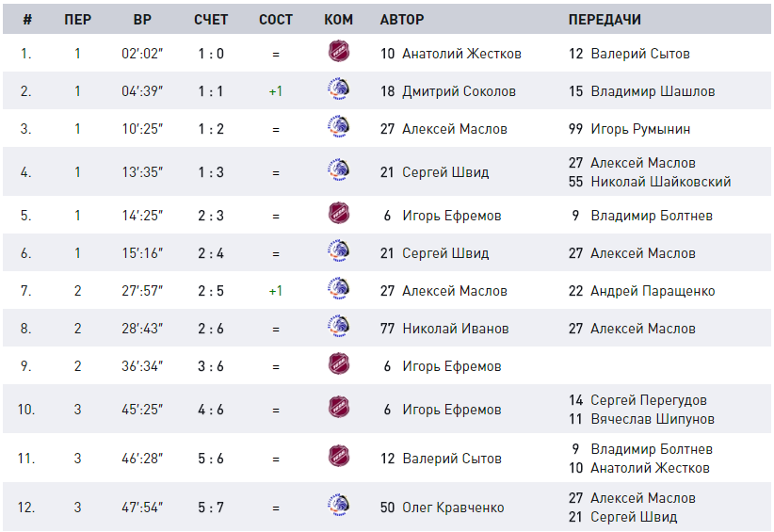Click the ПЕРЕДАЧИ column header

click(605, 20)
